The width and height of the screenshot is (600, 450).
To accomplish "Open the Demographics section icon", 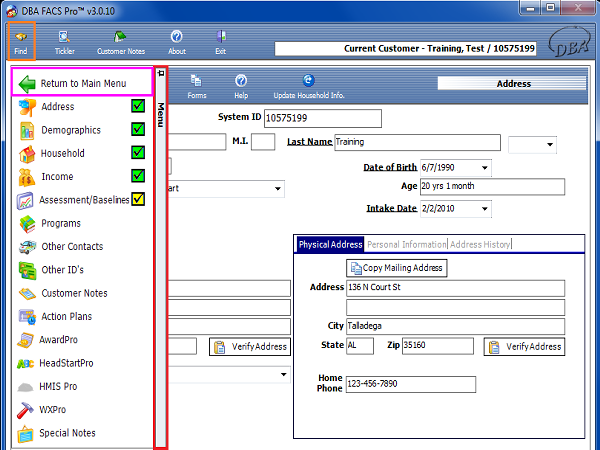I will (x=27, y=130).
